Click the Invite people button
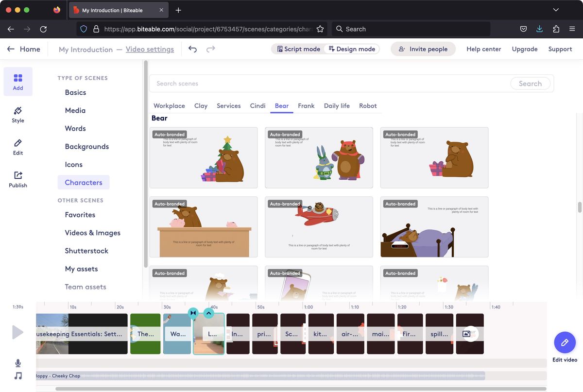Image resolution: width=583 pixels, height=392 pixels. 423,49
